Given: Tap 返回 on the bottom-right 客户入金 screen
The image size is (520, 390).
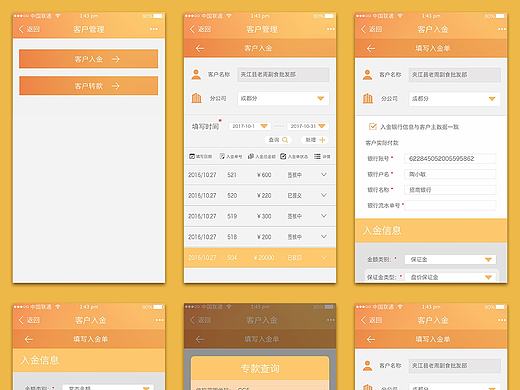Looking at the screenshot, I should [x=371, y=320].
